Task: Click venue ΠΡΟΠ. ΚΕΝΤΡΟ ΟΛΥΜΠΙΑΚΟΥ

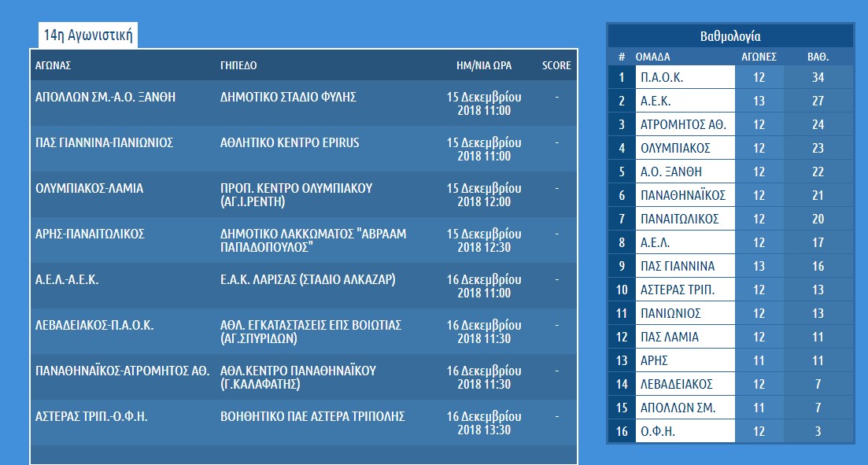Action: [296, 195]
